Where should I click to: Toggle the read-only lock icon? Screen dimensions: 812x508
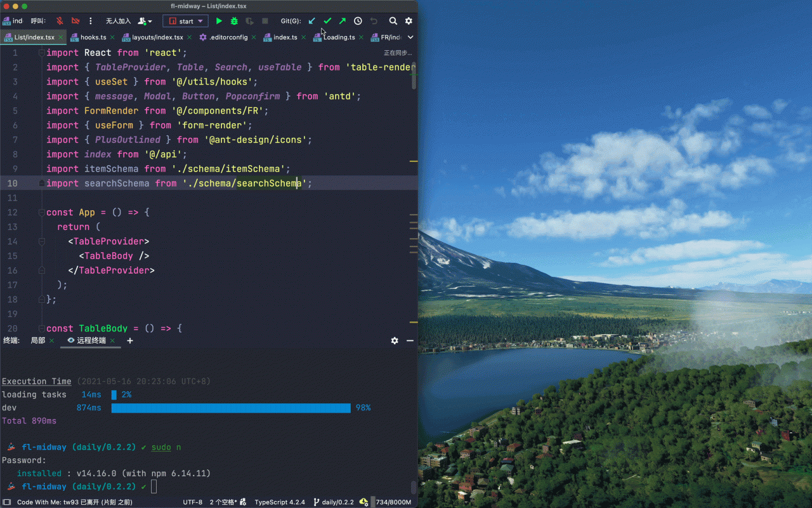pyautogui.click(x=243, y=502)
